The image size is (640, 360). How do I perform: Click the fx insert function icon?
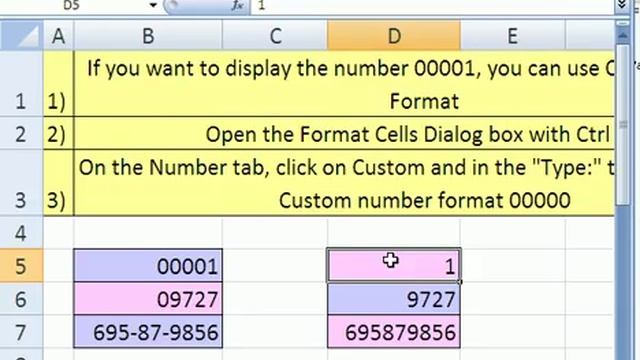(x=237, y=5)
